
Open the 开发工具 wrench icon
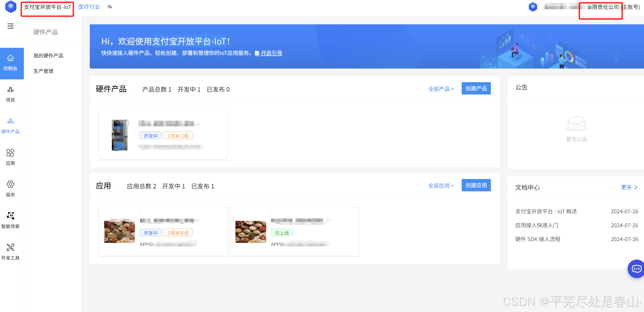click(x=11, y=247)
